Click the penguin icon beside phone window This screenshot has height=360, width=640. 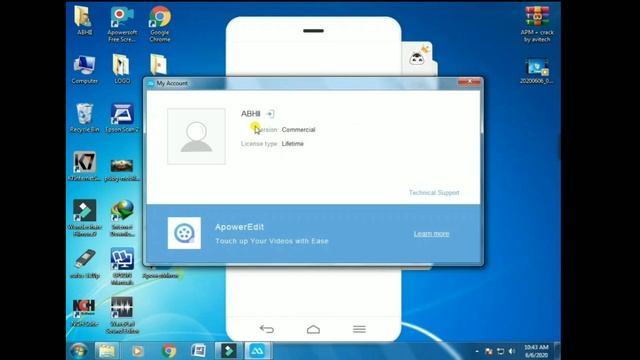417,58
